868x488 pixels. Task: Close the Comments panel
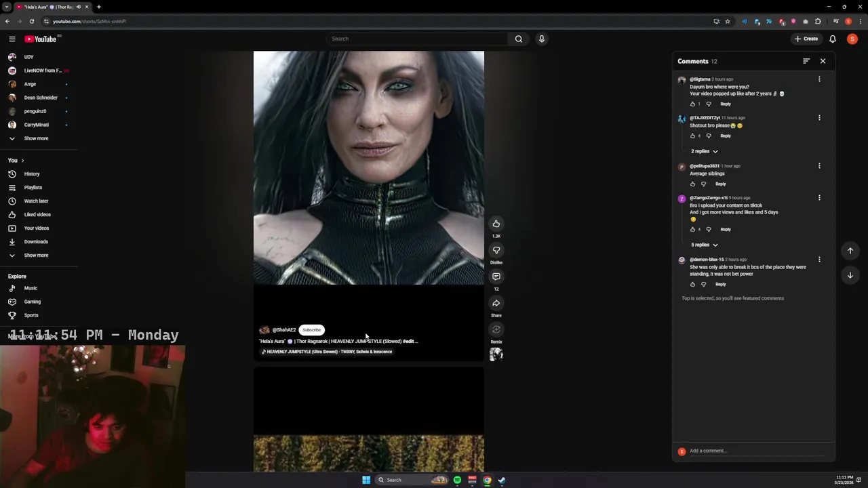[823, 61]
